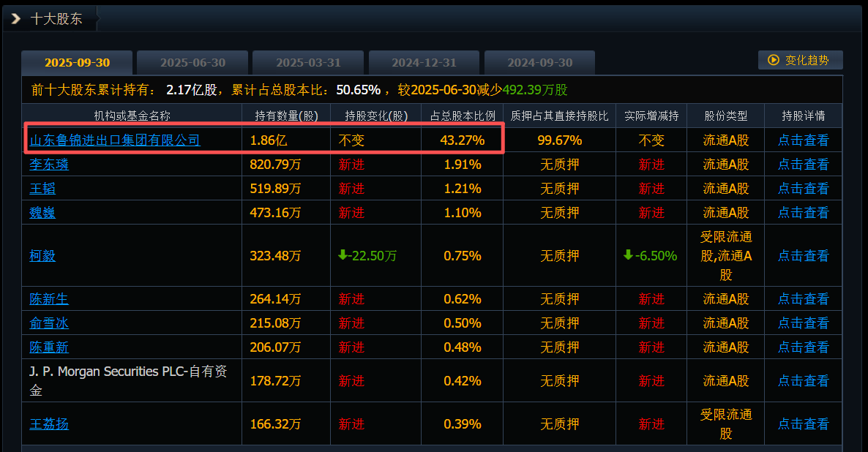
Task: Click the 持有数量(股) column header
Action: click(286, 116)
